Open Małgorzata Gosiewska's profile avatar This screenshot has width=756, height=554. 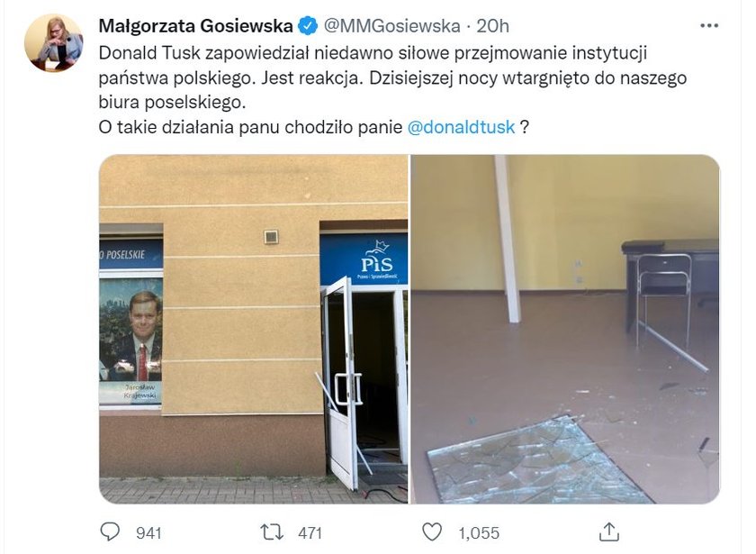(x=53, y=43)
